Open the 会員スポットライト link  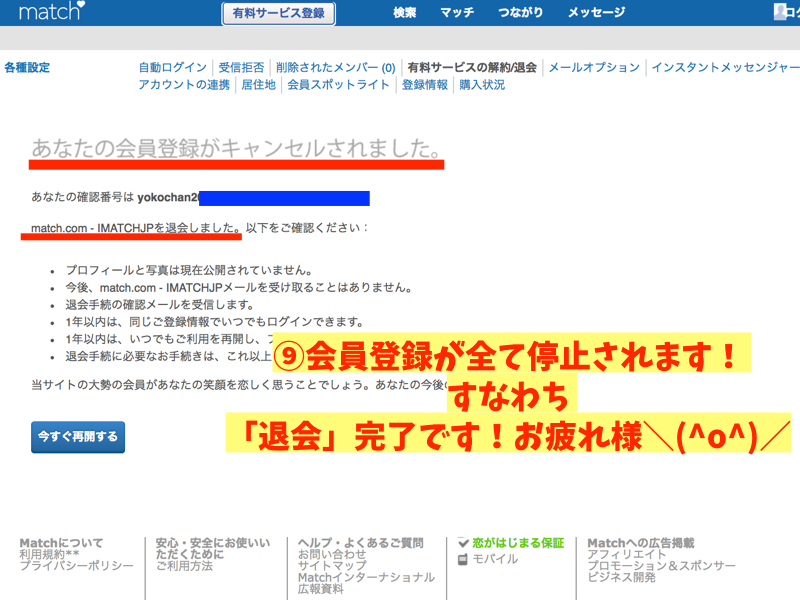pyautogui.click(x=338, y=85)
